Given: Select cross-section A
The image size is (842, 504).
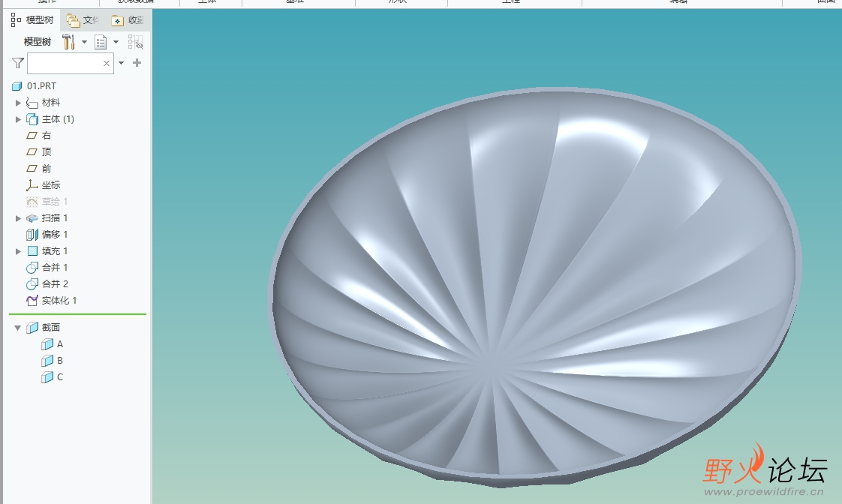Looking at the screenshot, I should point(60,344).
